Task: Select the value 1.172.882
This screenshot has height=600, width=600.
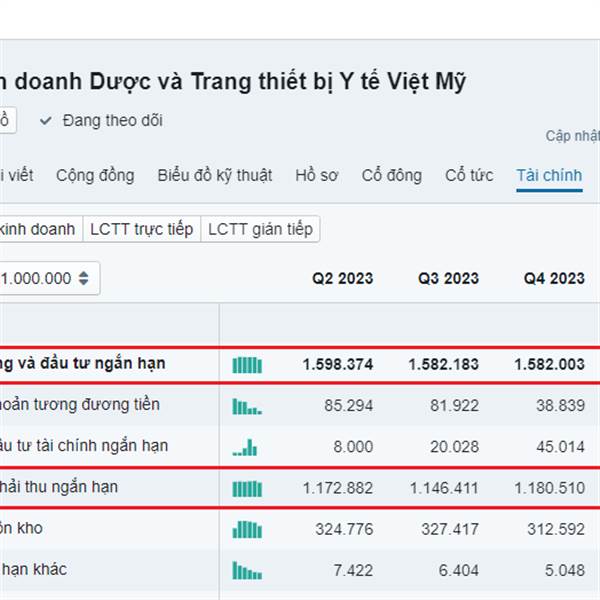Action: point(338,488)
